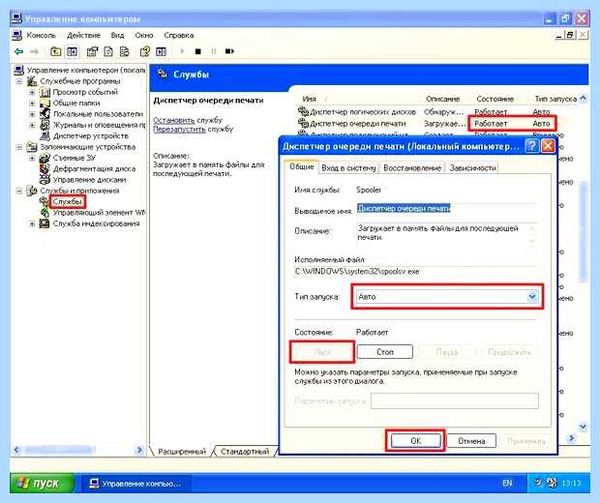Select the Управляющий элемент WMI tree icon
The image size is (600, 503).
click(x=45, y=212)
